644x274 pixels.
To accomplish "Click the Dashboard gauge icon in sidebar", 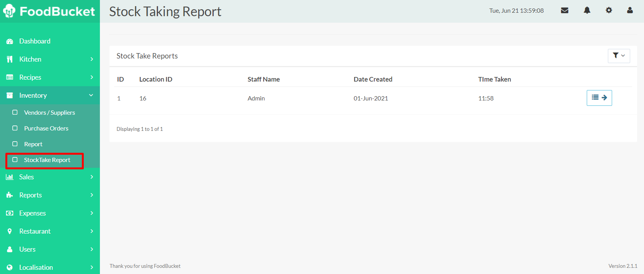I will pos(10,41).
